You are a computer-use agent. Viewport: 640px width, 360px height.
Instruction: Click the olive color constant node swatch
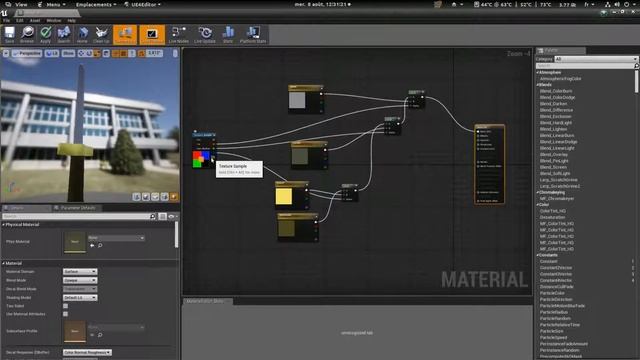pos(287,228)
